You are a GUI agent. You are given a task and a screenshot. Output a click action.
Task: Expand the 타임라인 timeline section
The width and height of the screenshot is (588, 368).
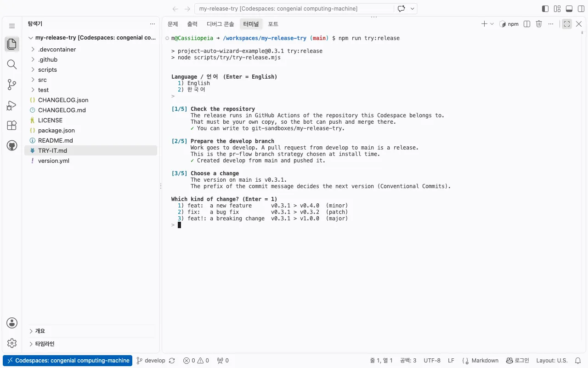pyautogui.click(x=92, y=344)
